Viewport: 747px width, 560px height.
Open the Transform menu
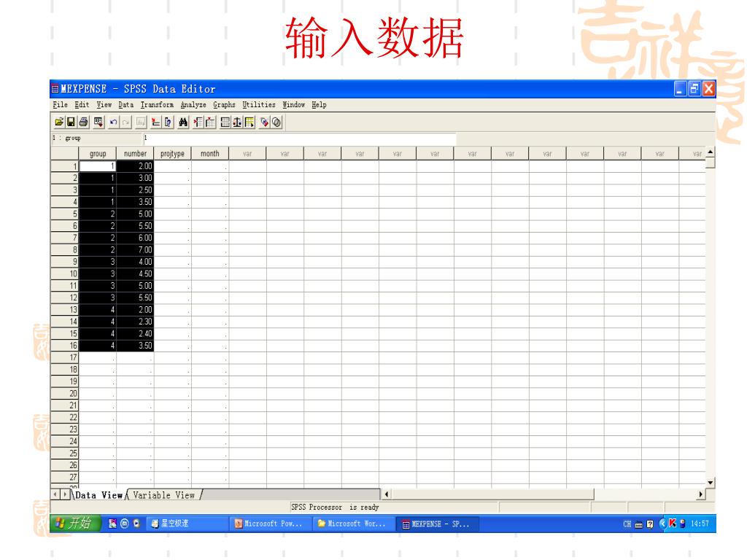158,105
